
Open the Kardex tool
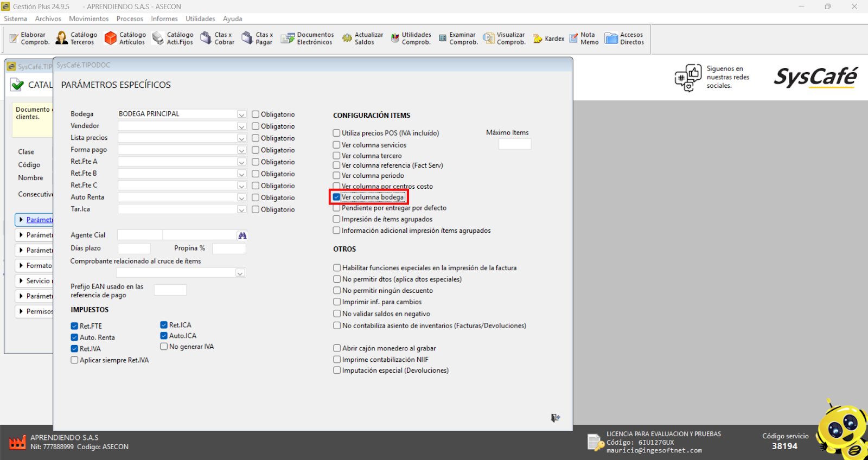point(548,39)
